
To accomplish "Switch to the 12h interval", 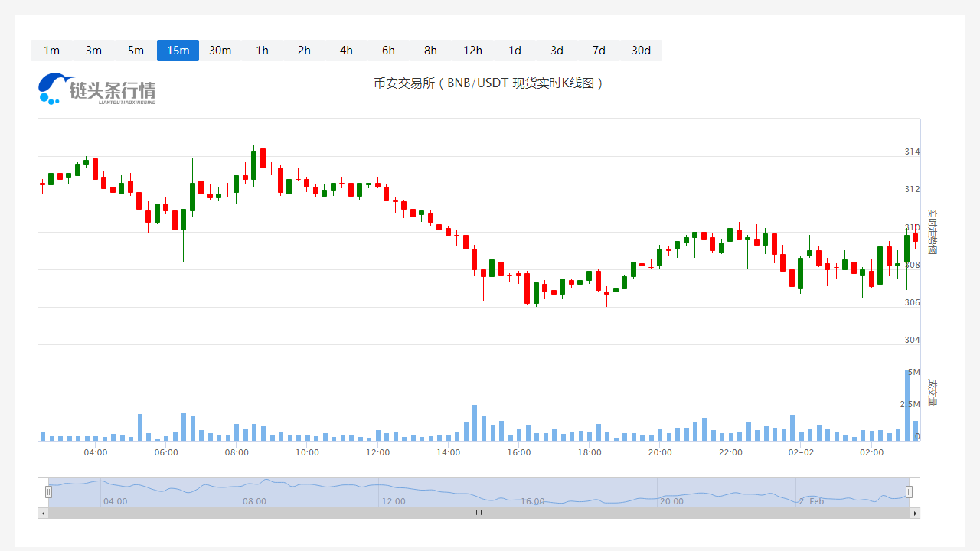I will click(x=472, y=51).
